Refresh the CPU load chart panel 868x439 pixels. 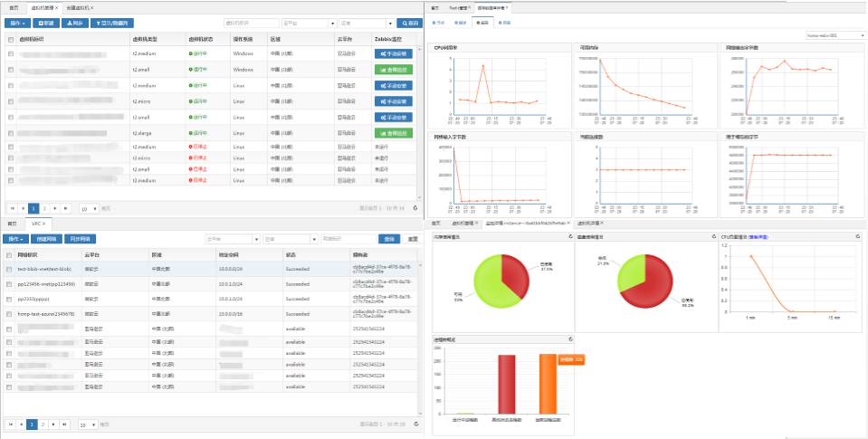click(855, 236)
